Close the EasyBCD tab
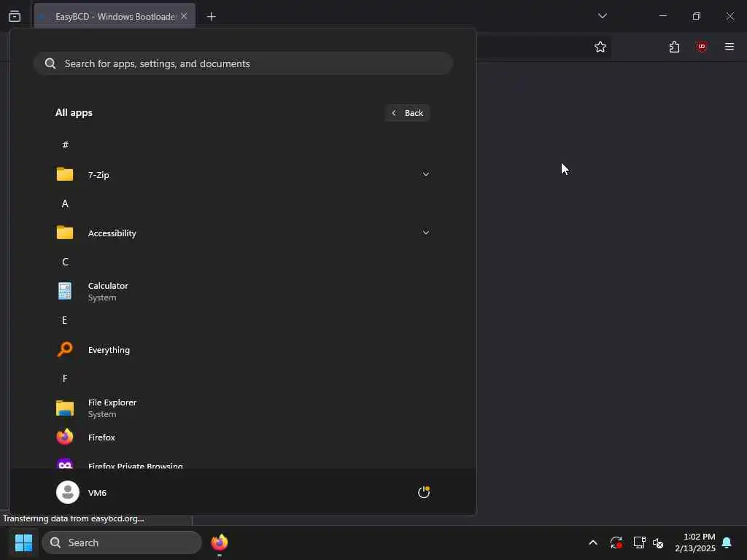The image size is (747, 560). 184,16
